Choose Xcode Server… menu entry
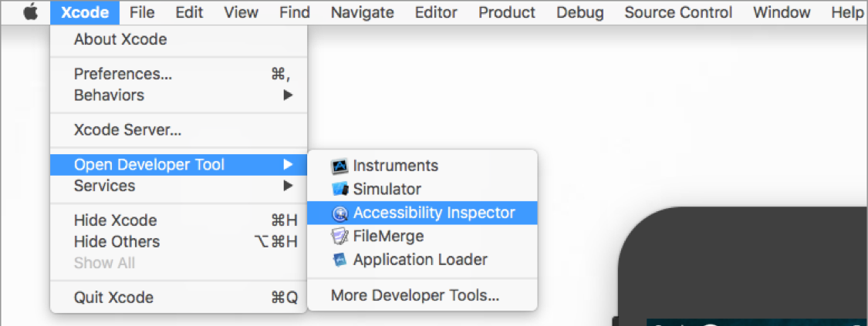 [x=128, y=130]
